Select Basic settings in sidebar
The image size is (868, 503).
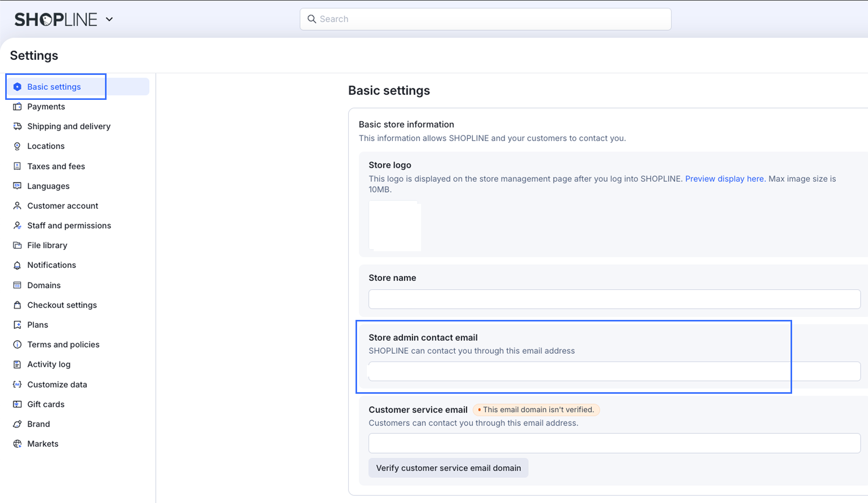[x=54, y=87]
